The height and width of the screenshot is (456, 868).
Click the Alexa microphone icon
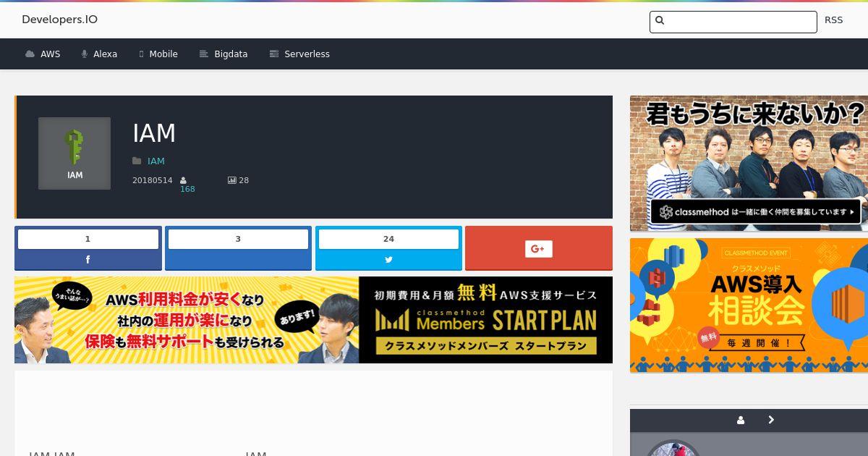point(85,54)
